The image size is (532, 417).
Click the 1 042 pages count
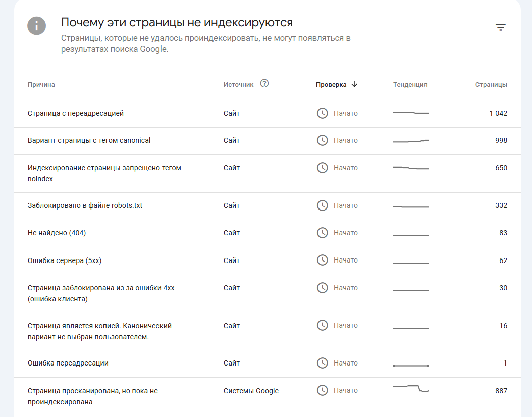[x=498, y=113]
